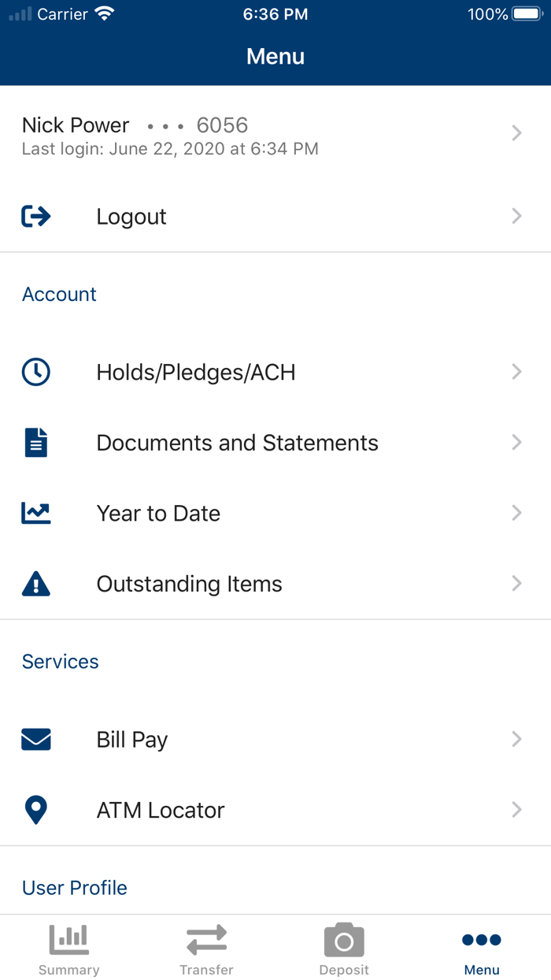Expand the ATM Locator row chevron
The height and width of the screenshot is (980, 551).
pyautogui.click(x=516, y=810)
